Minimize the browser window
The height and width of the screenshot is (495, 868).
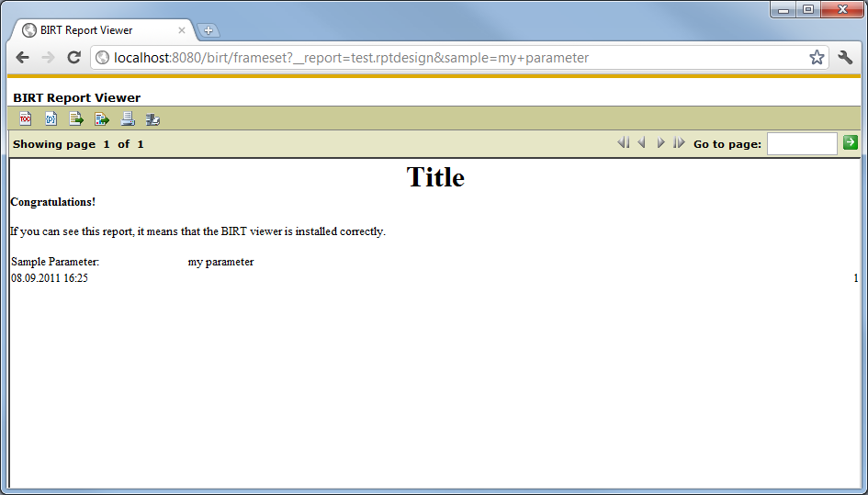[x=783, y=9]
